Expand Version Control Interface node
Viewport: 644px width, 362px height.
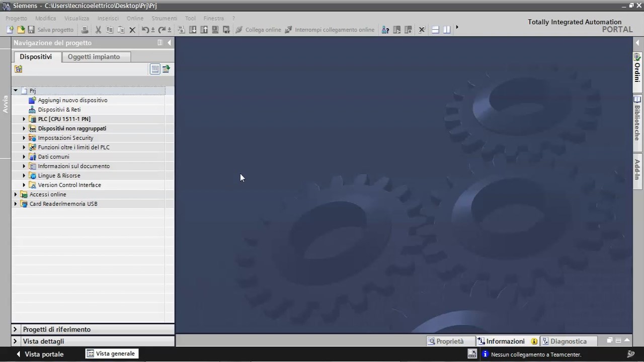[24, 185]
